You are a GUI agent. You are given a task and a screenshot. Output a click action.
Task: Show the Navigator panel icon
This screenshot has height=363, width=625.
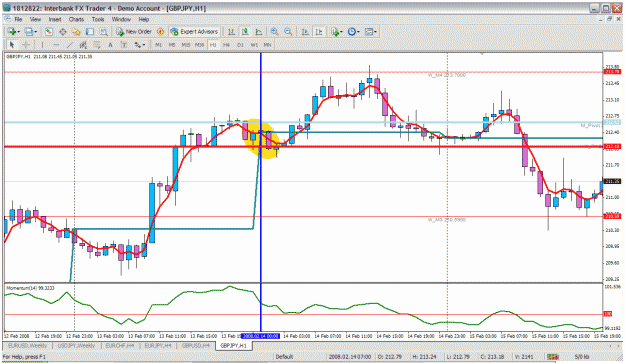76,32
